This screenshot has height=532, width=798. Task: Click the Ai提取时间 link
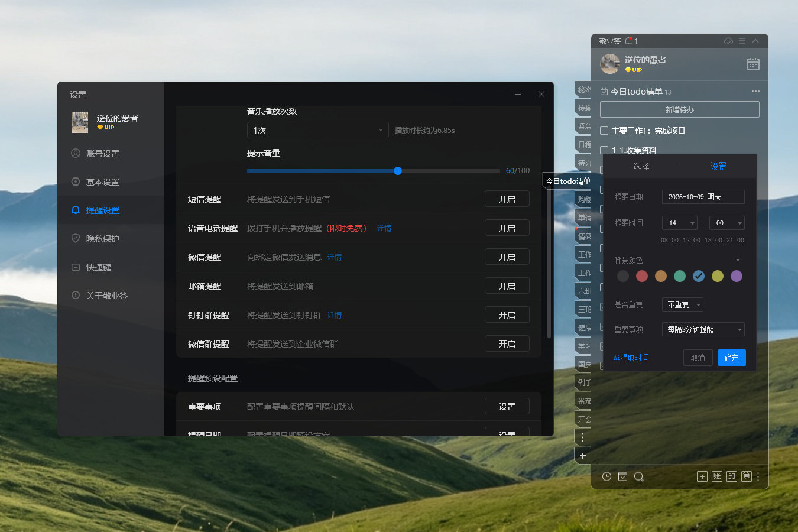pyautogui.click(x=631, y=358)
